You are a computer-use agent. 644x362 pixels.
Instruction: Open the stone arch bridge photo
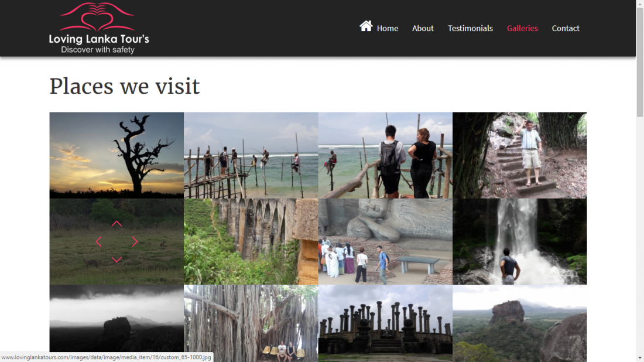251,241
